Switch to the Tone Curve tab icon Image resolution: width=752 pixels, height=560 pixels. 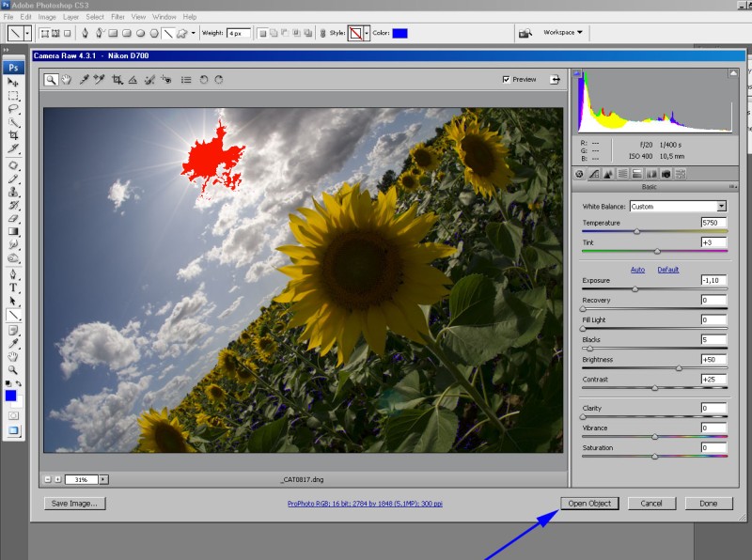coord(594,174)
